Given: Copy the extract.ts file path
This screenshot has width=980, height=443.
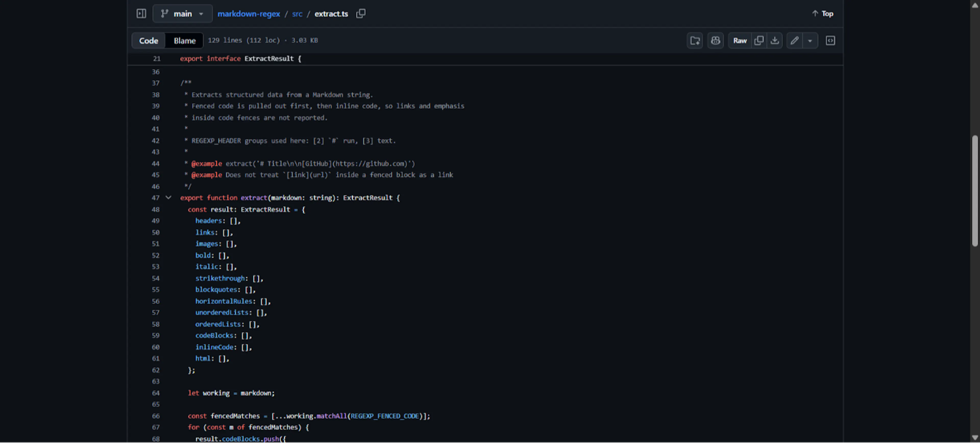Looking at the screenshot, I should tap(361, 14).
